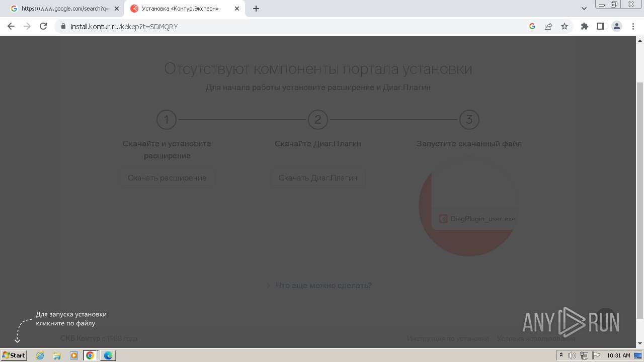Click Скачать Диаг.Плагин button

[318, 178]
